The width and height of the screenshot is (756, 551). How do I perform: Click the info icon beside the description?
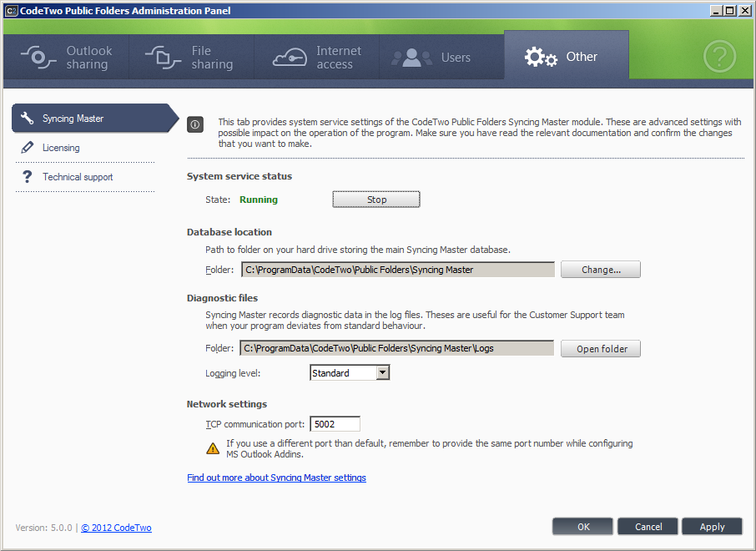coord(195,124)
